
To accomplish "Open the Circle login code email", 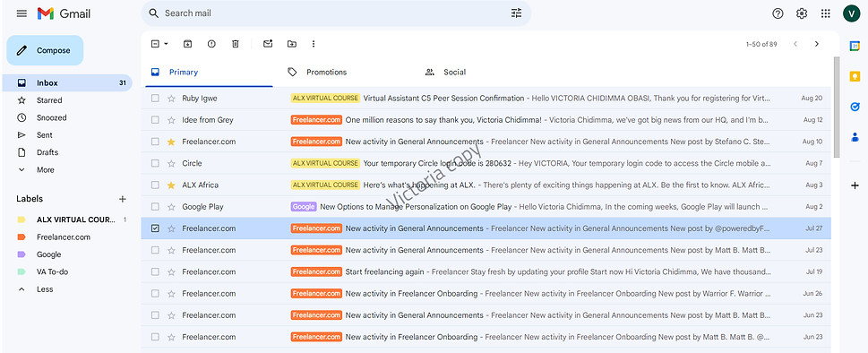I will tap(486, 164).
